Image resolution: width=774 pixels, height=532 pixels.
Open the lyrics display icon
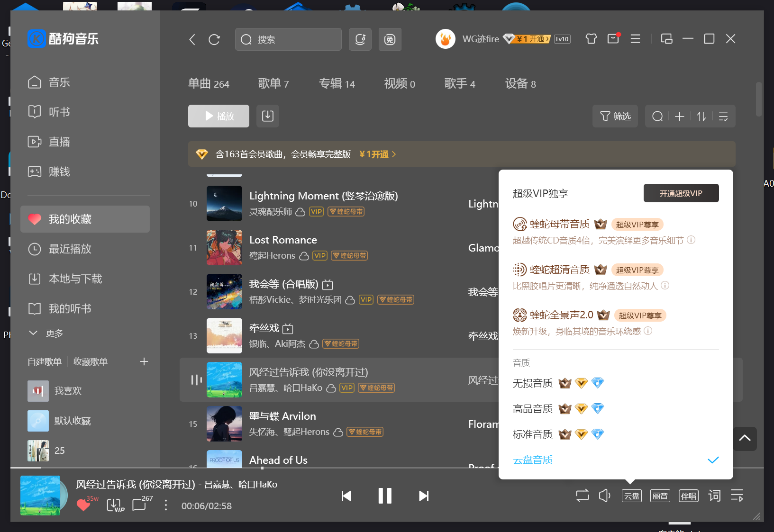[714, 496]
